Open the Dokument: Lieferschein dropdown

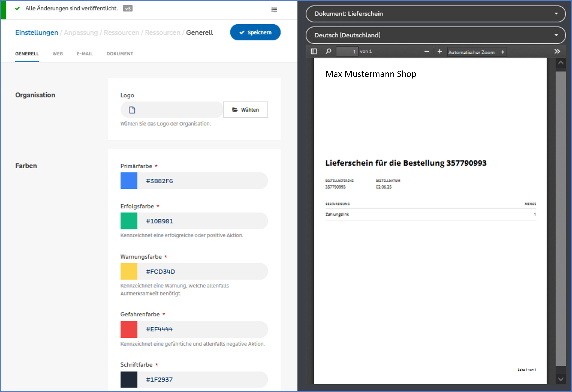435,14
